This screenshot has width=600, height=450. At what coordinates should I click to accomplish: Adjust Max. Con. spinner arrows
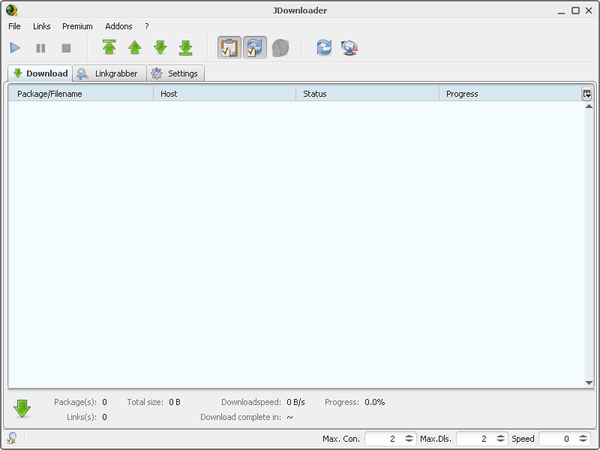point(409,439)
